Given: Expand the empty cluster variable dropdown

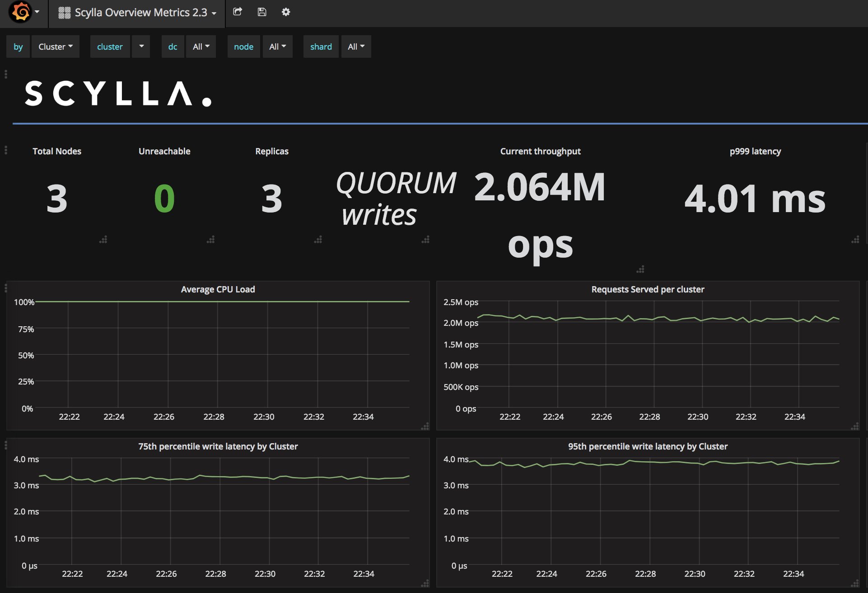Looking at the screenshot, I should [141, 46].
